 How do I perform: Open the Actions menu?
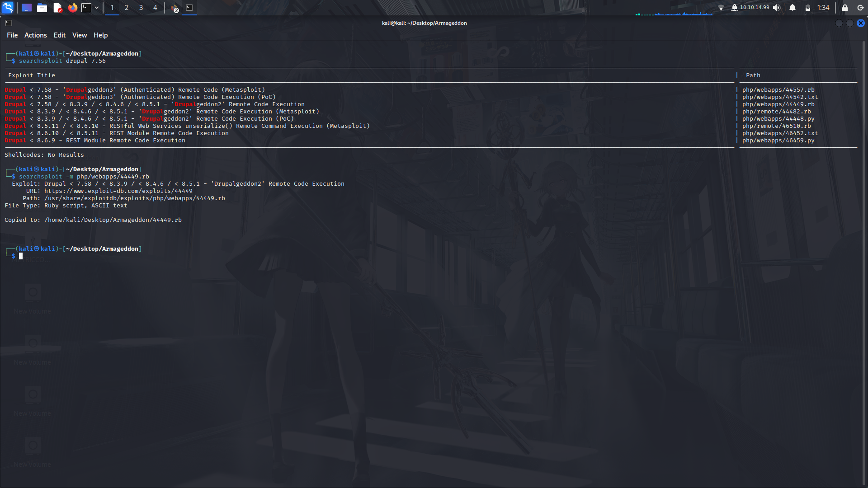pyautogui.click(x=35, y=35)
